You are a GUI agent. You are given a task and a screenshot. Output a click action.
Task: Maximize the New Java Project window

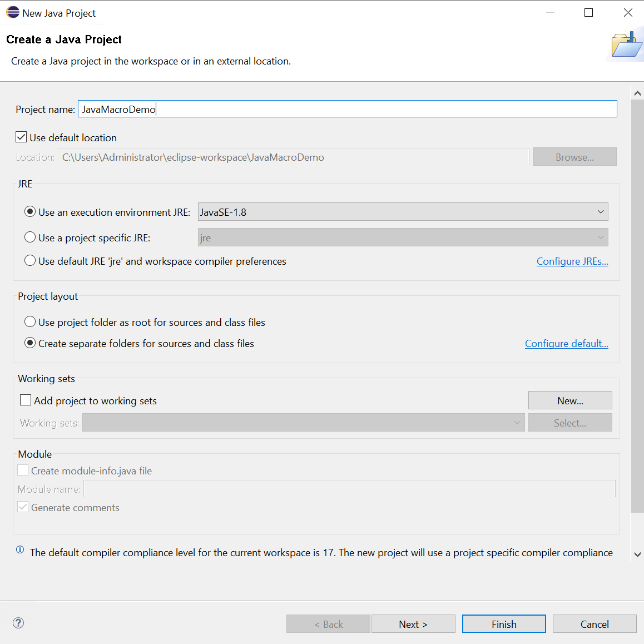(x=588, y=13)
